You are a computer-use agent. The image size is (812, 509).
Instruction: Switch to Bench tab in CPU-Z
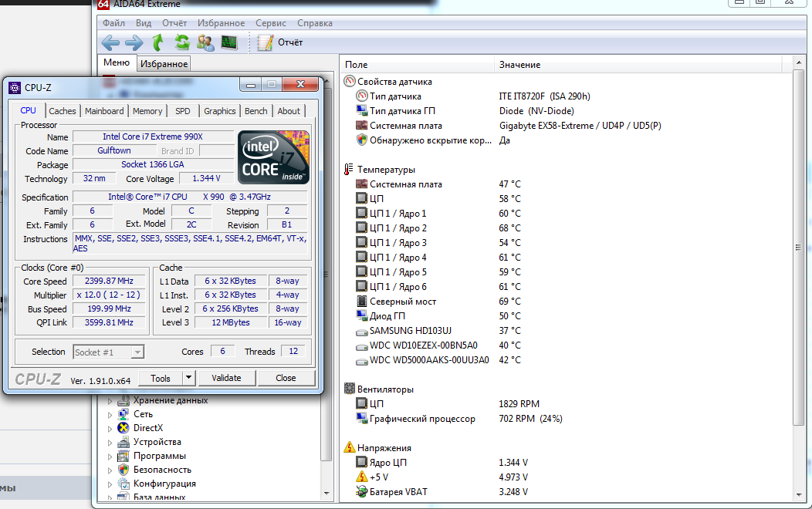(x=255, y=111)
